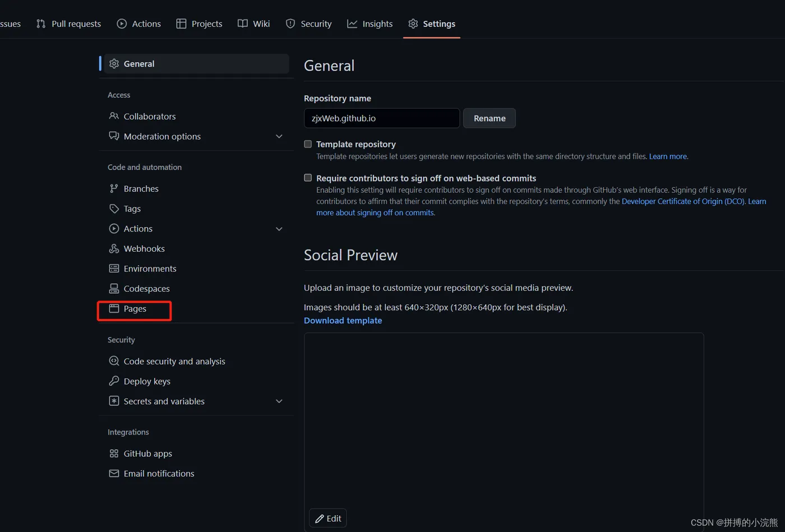Click the gear icon beside General in sidebar

pos(114,64)
